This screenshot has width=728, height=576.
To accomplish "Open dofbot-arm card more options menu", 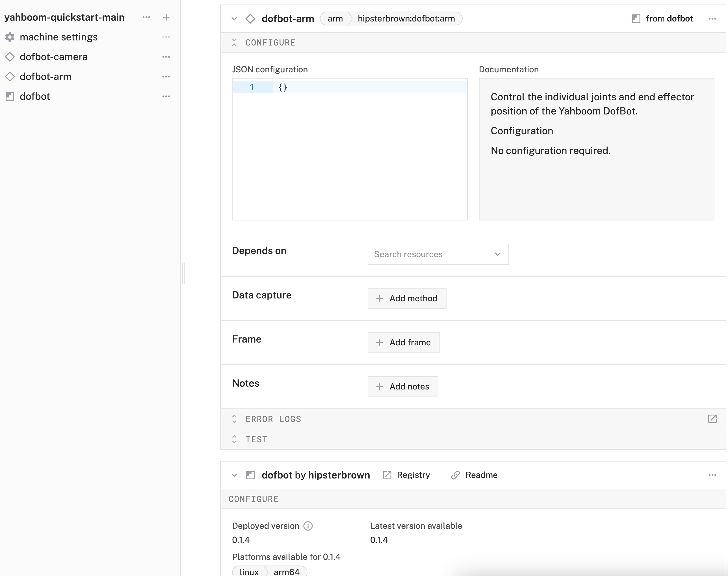I will 712,19.
